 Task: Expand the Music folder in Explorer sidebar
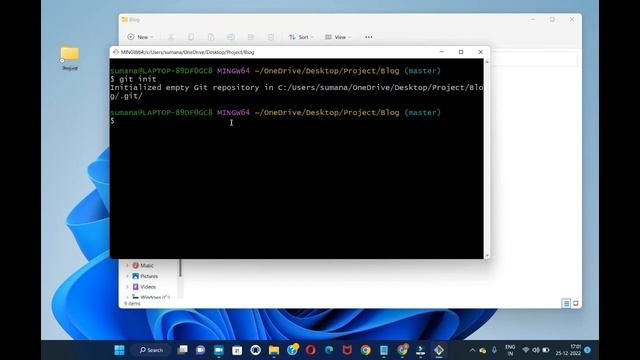tap(127, 266)
